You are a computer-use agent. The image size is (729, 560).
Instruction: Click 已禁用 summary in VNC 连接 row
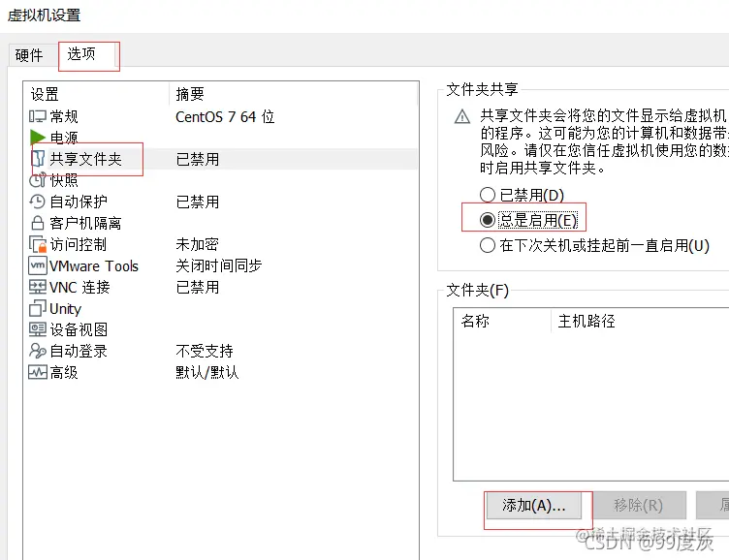point(198,287)
